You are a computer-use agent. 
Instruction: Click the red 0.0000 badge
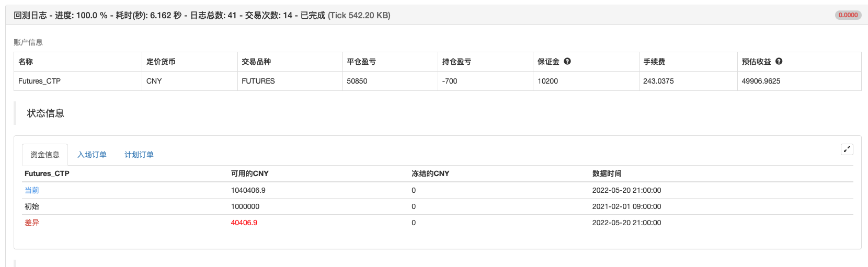(x=848, y=15)
